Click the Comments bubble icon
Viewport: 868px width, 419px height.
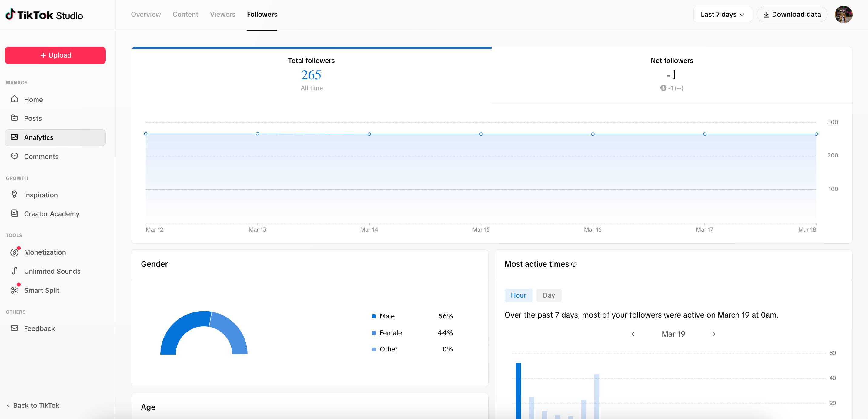(x=14, y=156)
